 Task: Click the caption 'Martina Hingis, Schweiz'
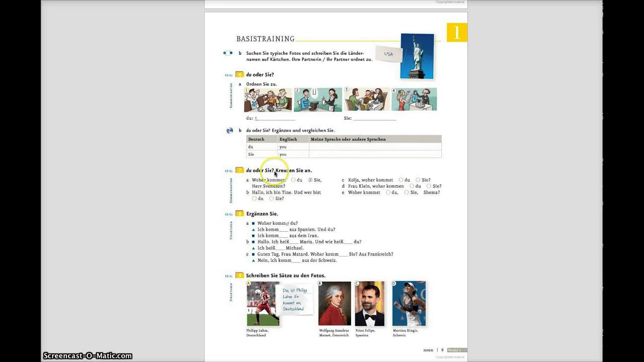(406, 333)
